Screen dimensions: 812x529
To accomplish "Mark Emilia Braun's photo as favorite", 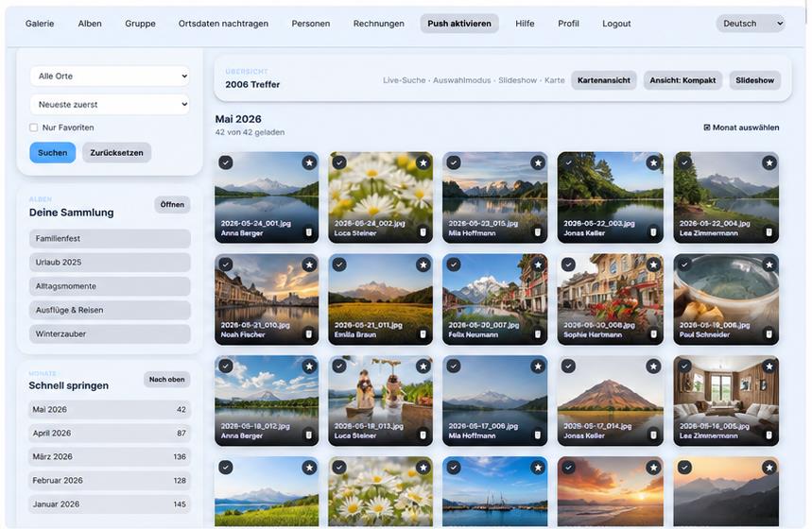I will tap(423, 264).
